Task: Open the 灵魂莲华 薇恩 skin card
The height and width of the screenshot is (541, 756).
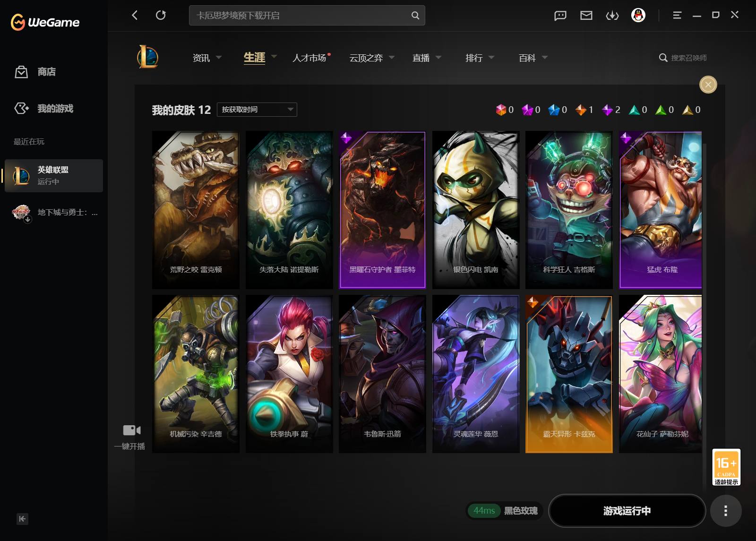Action: coord(476,374)
